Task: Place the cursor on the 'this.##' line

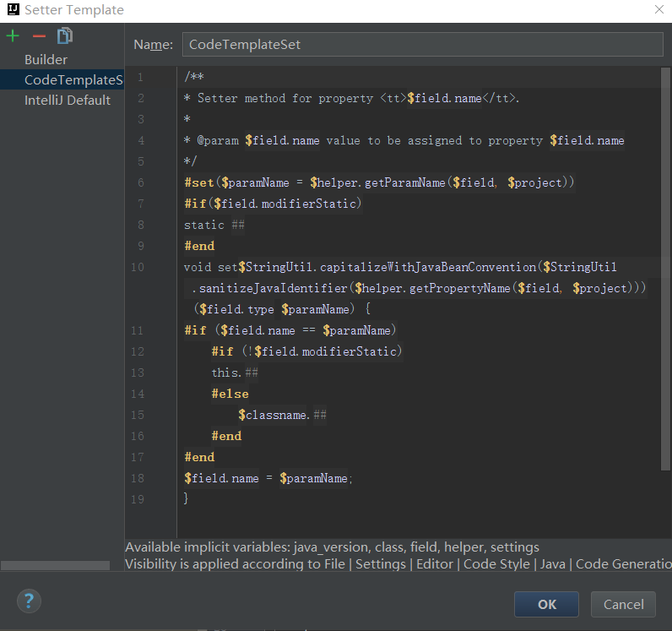Action: click(235, 373)
